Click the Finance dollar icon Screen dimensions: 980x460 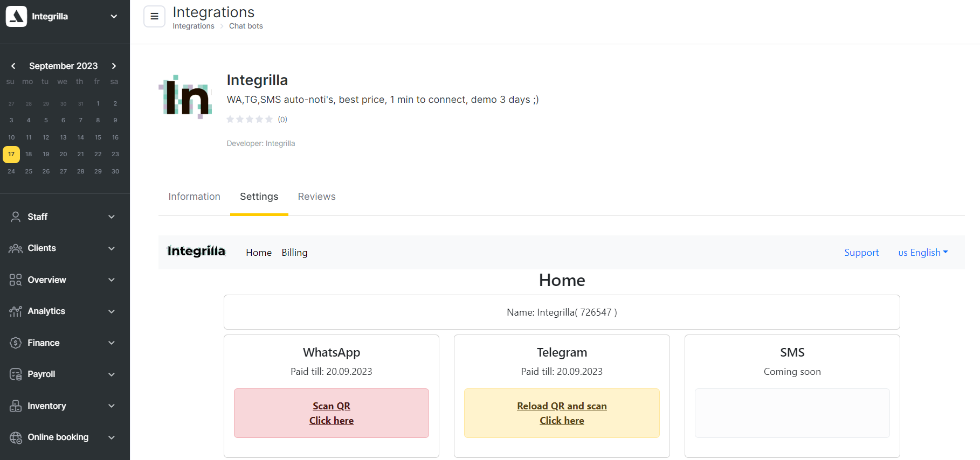16,343
